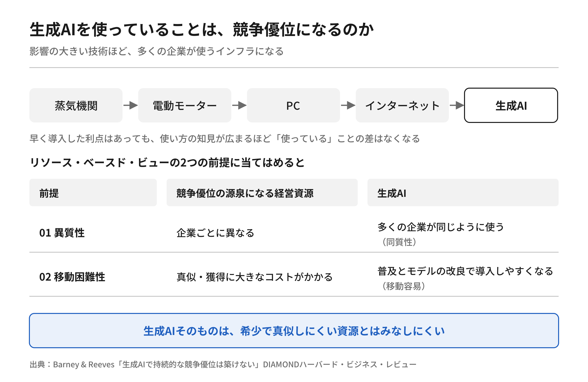Click the 蒸気機関 box
The height and width of the screenshot is (382, 588).
coord(76,106)
